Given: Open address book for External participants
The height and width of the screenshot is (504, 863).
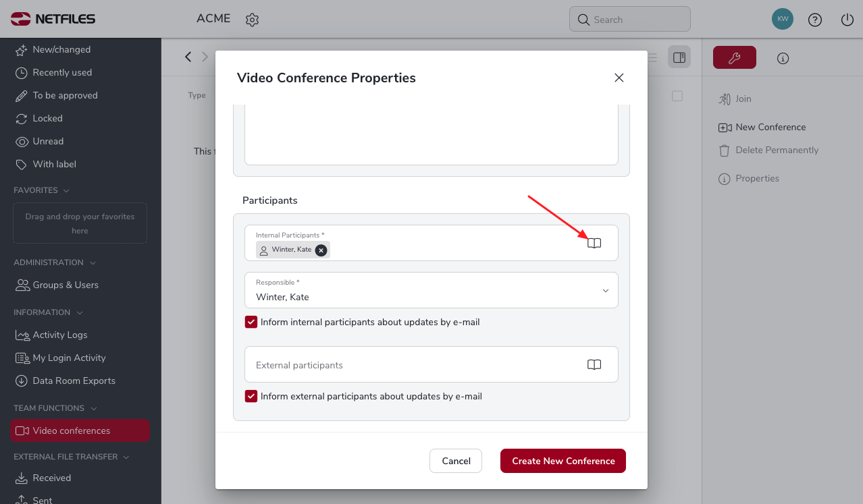Looking at the screenshot, I should [594, 364].
